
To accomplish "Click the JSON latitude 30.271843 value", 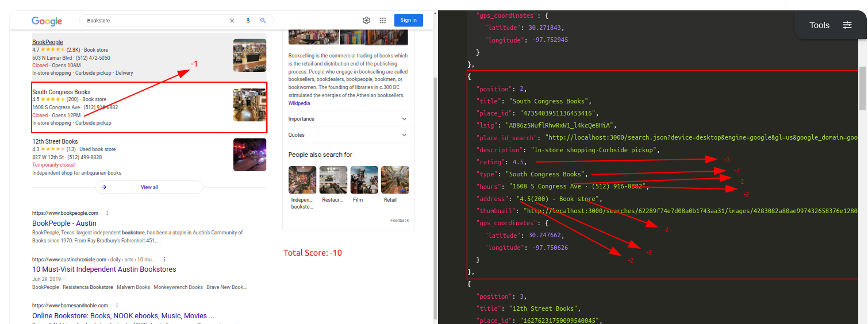I will click(x=546, y=28).
